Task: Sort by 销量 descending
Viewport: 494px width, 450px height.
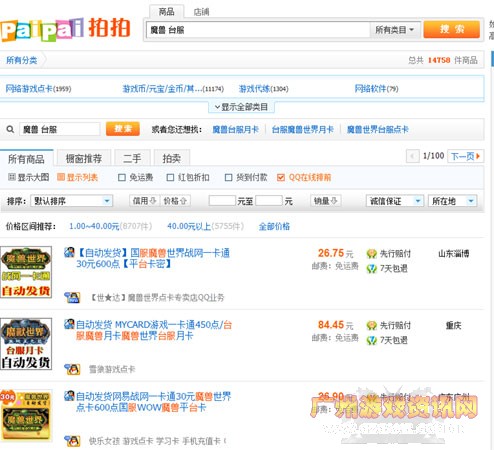Action: click(326, 201)
